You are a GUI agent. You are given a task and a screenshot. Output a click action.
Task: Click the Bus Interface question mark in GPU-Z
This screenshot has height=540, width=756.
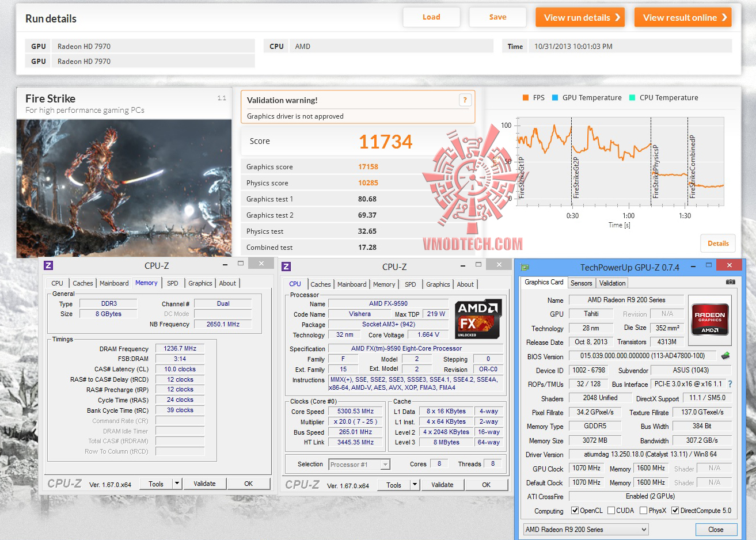(x=730, y=384)
